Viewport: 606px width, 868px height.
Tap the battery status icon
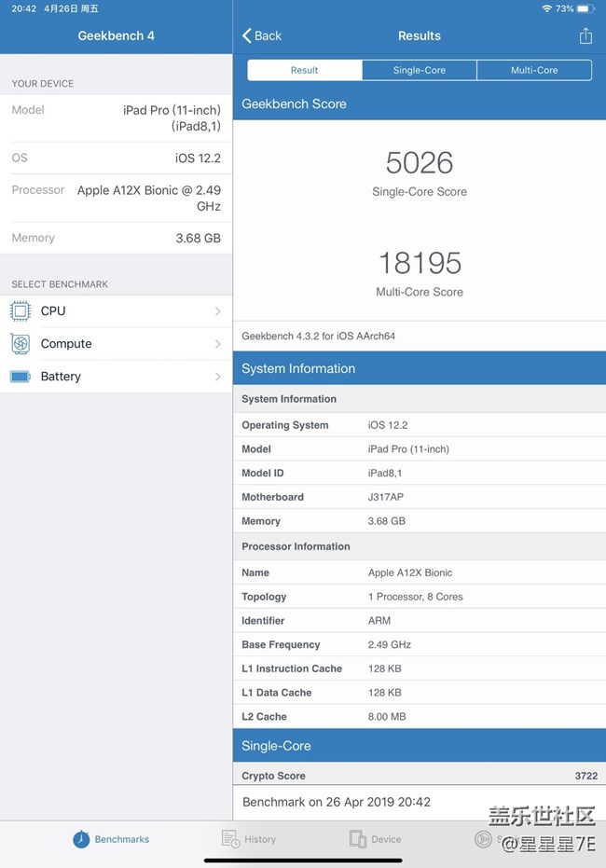pos(585,8)
